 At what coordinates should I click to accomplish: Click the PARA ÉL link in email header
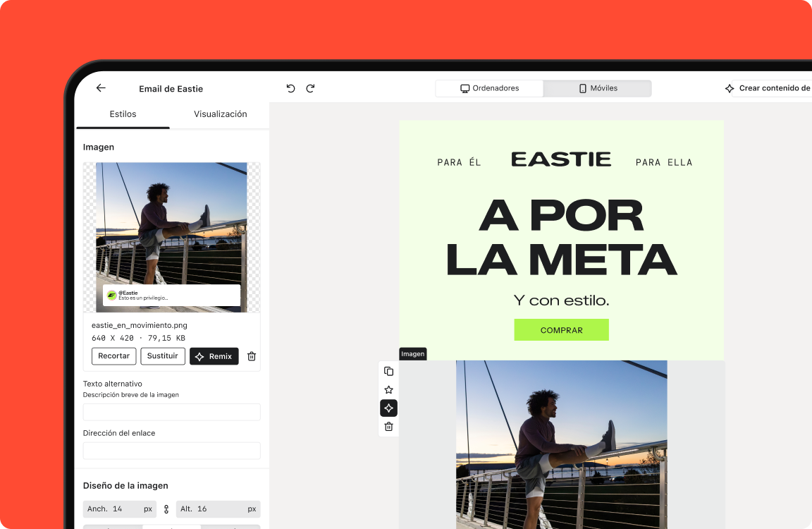(x=460, y=163)
